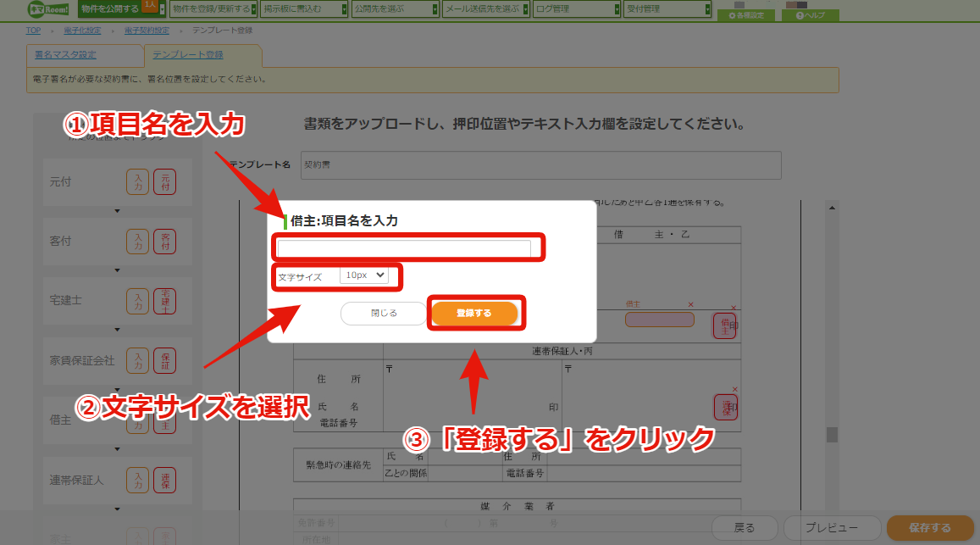Viewport: 980px width, 545px height.
Task: Expand the 物件を公開する menu arrow
Action: click(x=163, y=9)
